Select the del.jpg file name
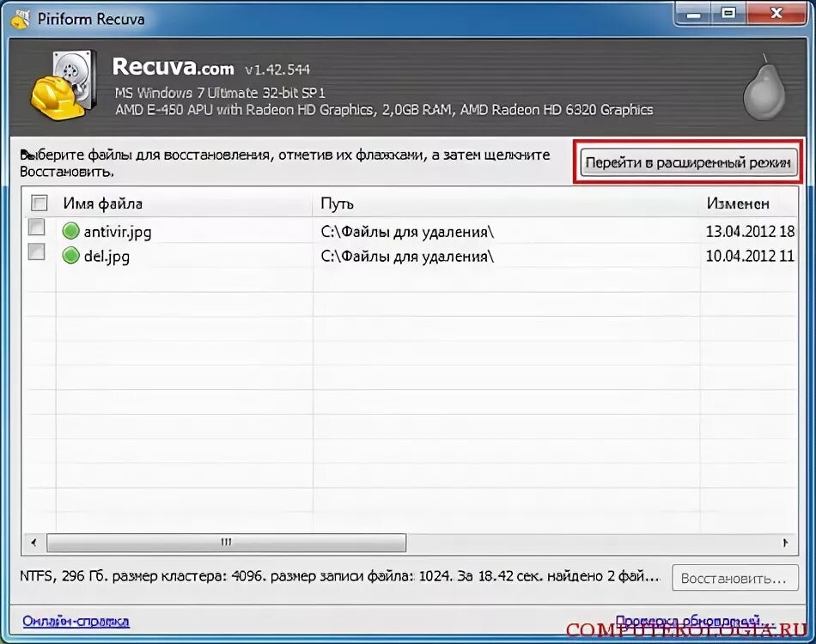Viewport: 816px width, 644px height. [x=107, y=256]
